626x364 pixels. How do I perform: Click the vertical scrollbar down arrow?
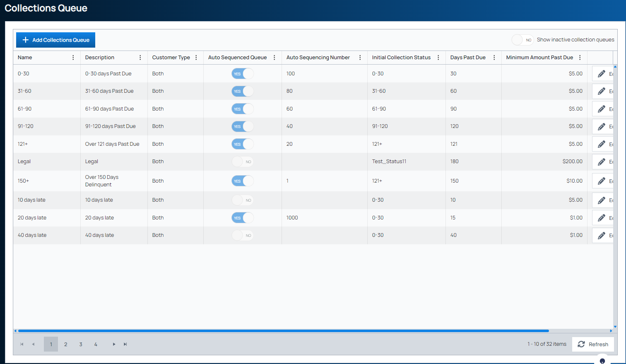[x=615, y=327]
